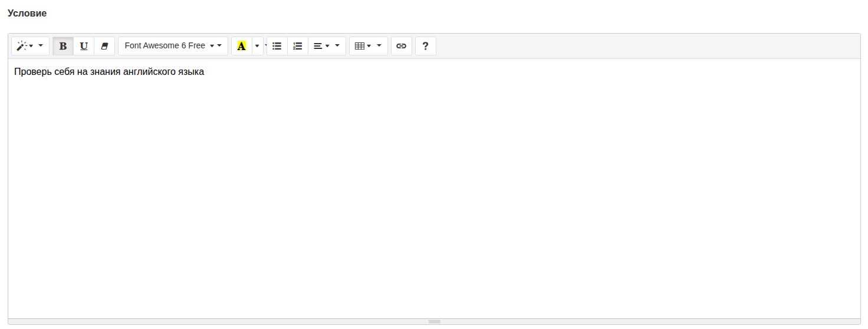Click the eraser remove-font-style icon
Screen dimensions: 868x329
click(x=104, y=46)
